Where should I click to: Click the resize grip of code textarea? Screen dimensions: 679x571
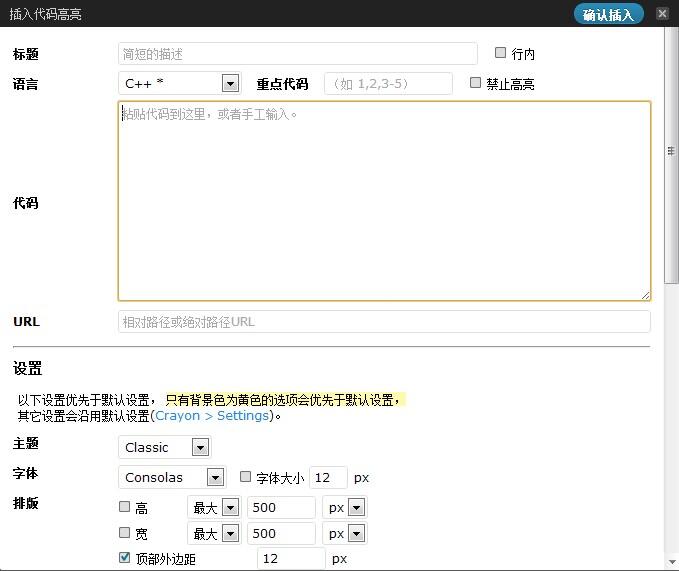(645, 296)
